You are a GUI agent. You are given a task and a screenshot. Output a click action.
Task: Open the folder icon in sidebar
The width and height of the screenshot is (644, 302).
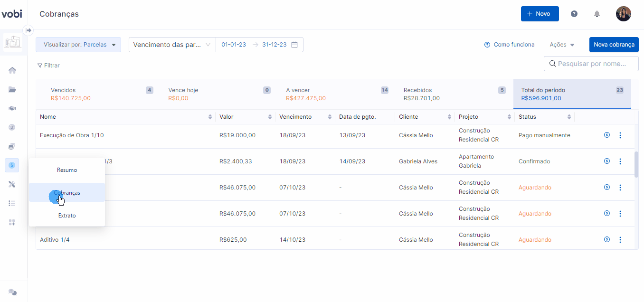12,89
